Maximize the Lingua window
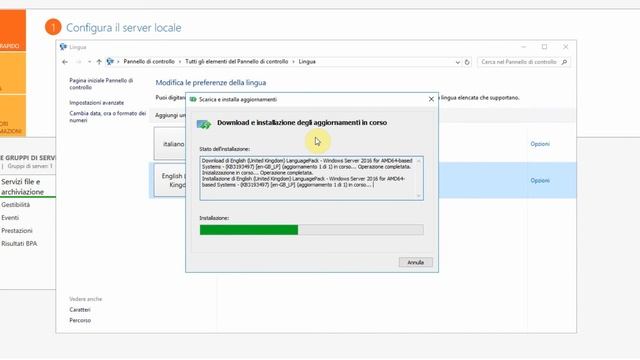The image size is (640, 360). [x=544, y=47]
